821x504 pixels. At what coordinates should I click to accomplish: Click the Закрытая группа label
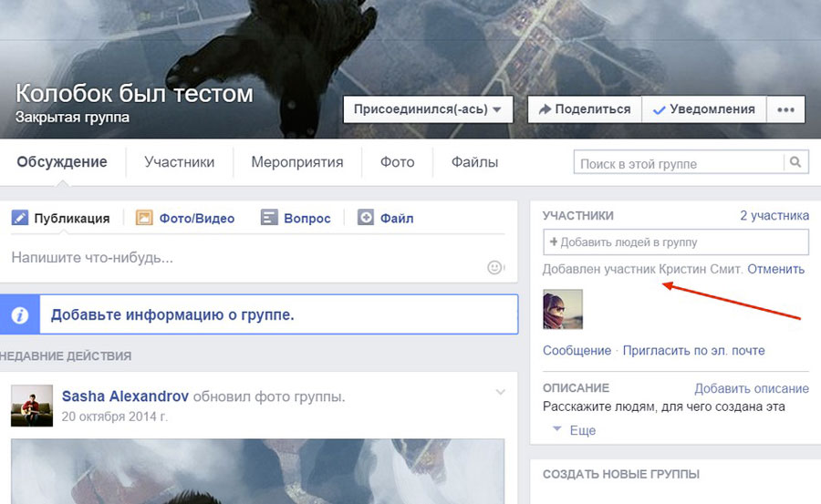(x=72, y=117)
